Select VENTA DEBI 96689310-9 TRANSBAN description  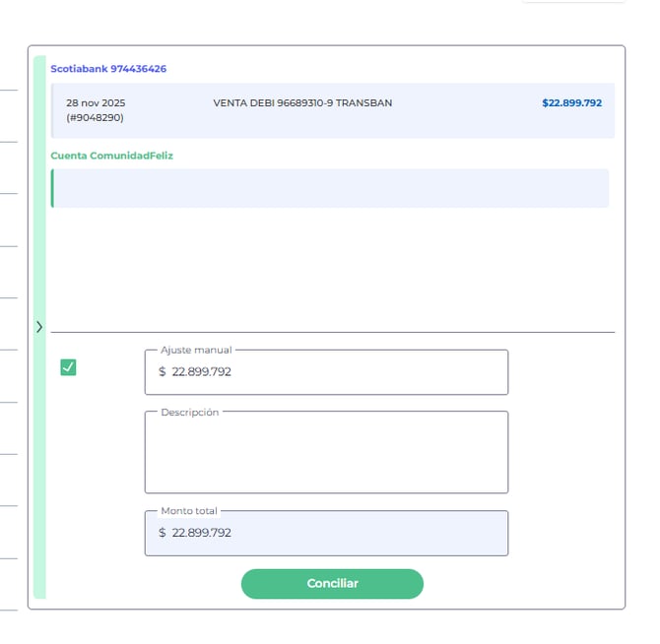[x=302, y=102]
